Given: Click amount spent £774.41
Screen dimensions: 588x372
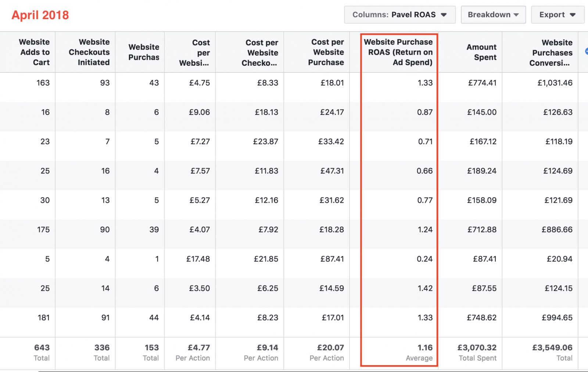Looking at the screenshot, I should click(x=482, y=83).
